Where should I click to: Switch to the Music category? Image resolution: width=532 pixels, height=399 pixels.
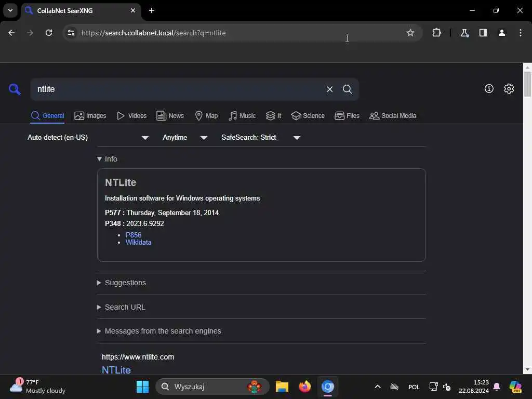242,116
